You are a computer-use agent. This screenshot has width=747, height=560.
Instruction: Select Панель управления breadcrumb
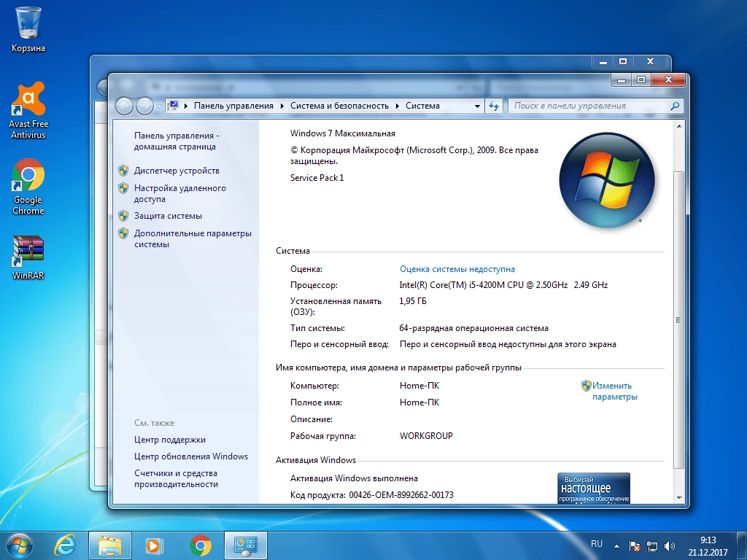click(x=233, y=106)
